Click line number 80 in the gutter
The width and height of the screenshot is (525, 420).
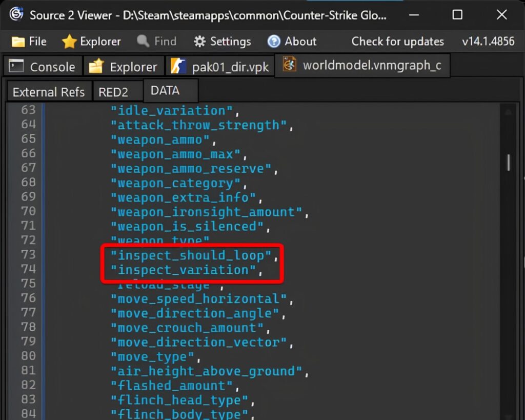click(29, 356)
